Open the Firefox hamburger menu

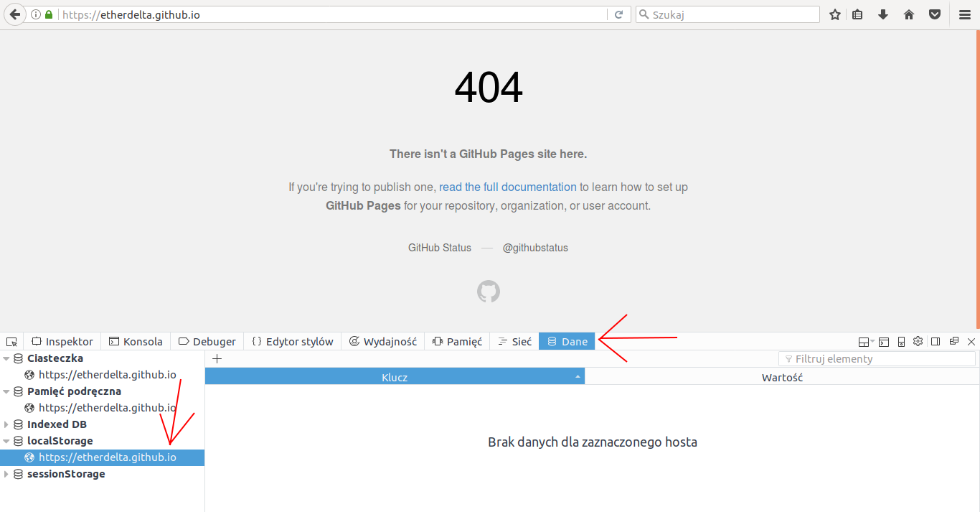(x=965, y=14)
